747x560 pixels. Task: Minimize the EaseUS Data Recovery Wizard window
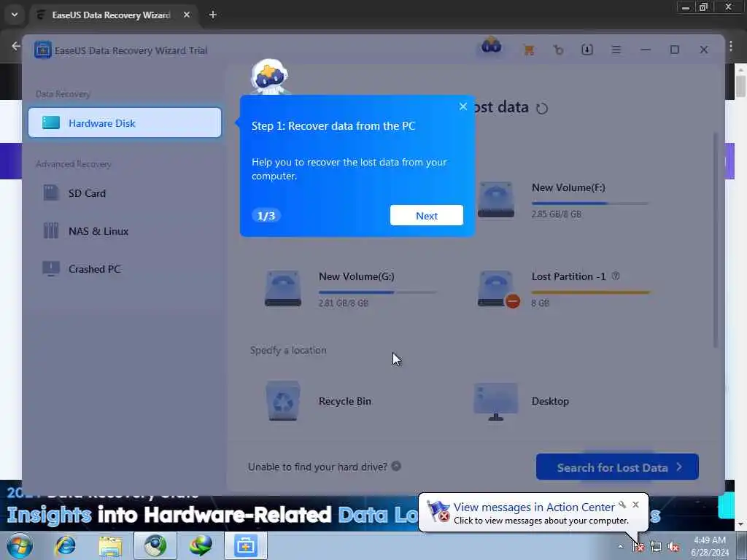646,50
